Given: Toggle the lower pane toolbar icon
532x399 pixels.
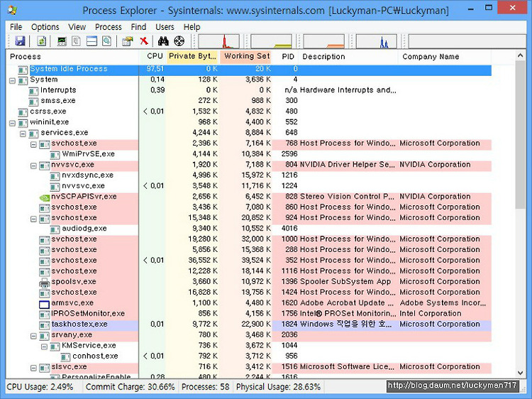Looking at the screenshot, I should click(92, 41).
